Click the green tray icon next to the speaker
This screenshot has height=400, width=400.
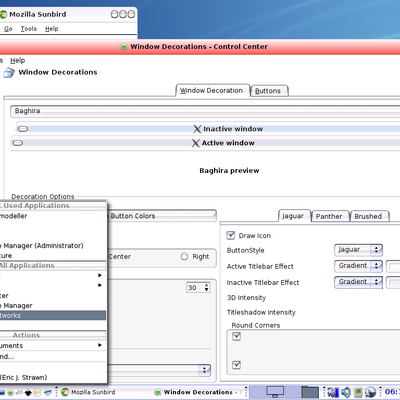point(358,392)
